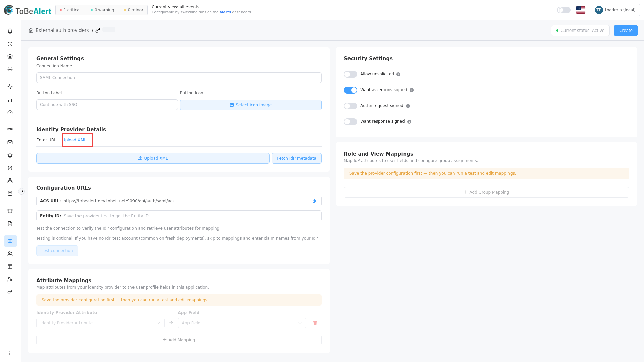Open Identity Provider Attribute dropdown
Screen dimensions: 644x362
coord(100,323)
